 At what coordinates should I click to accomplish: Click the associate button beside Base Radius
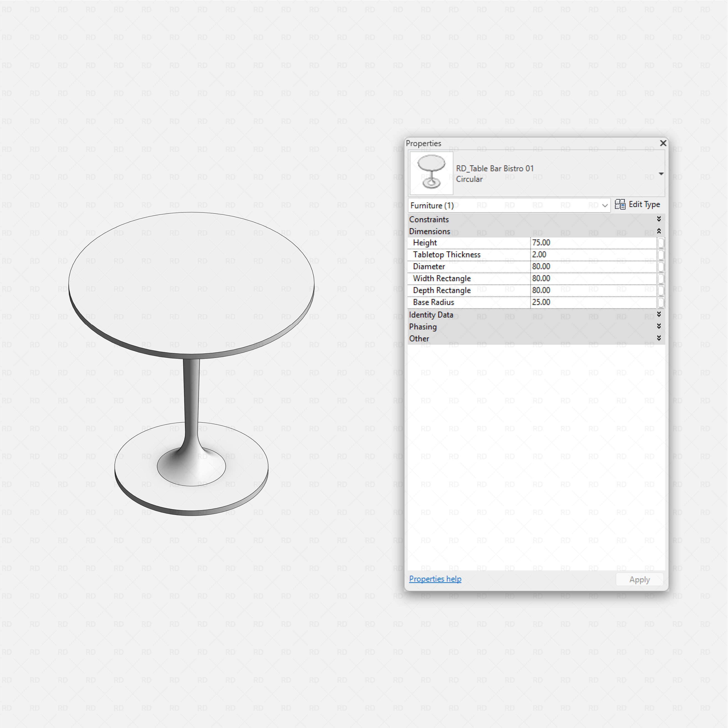pos(662,302)
